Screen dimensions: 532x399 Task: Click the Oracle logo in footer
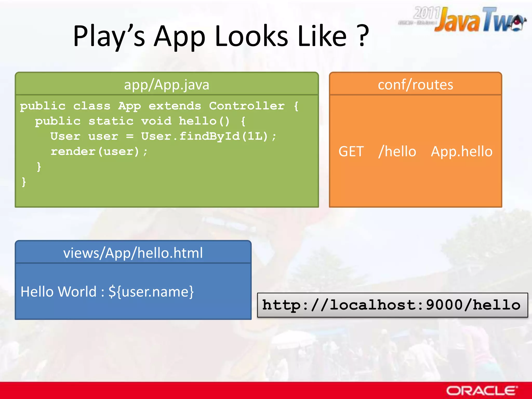(x=482, y=390)
